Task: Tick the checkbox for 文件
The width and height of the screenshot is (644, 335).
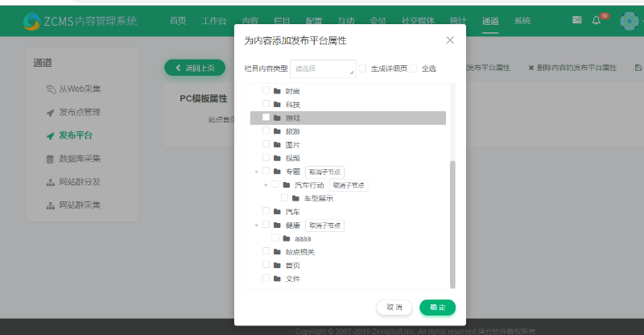Action: [x=266, y=279]
